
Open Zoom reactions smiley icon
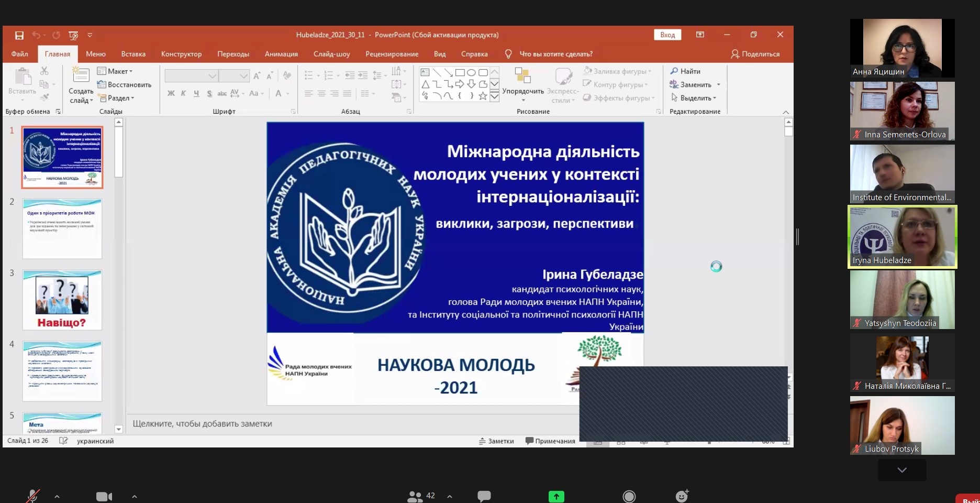click(x=682, y=496)
